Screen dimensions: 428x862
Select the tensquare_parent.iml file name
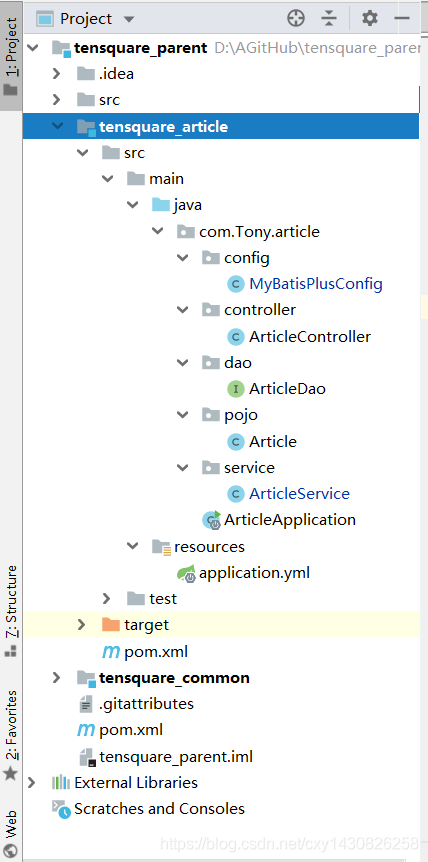(x=176, y=756)
